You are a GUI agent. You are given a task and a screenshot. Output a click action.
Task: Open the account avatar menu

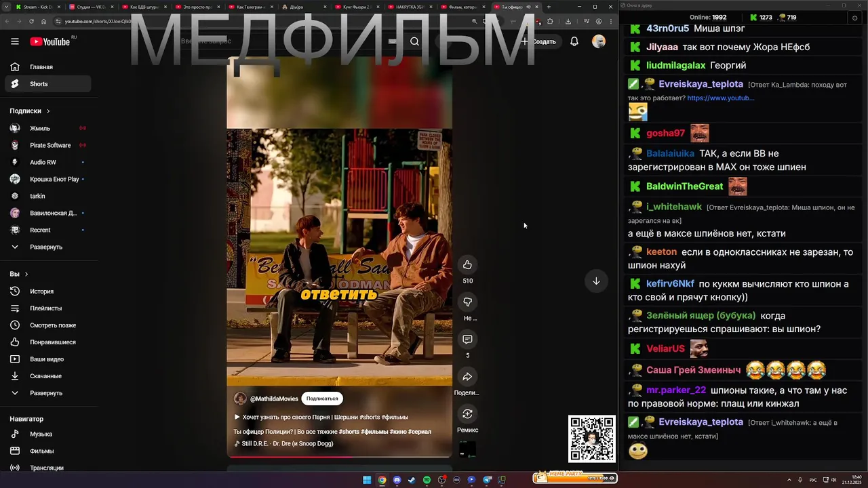[x=599, y=41]
